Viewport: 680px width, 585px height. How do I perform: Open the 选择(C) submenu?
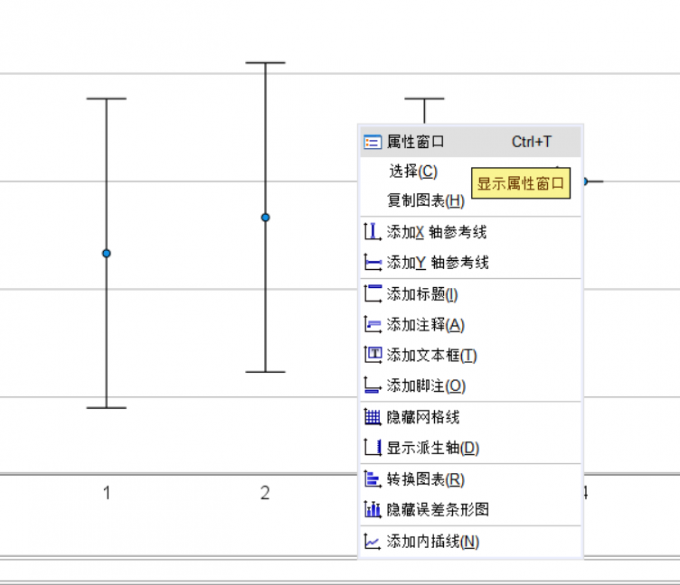coord(471,171)
